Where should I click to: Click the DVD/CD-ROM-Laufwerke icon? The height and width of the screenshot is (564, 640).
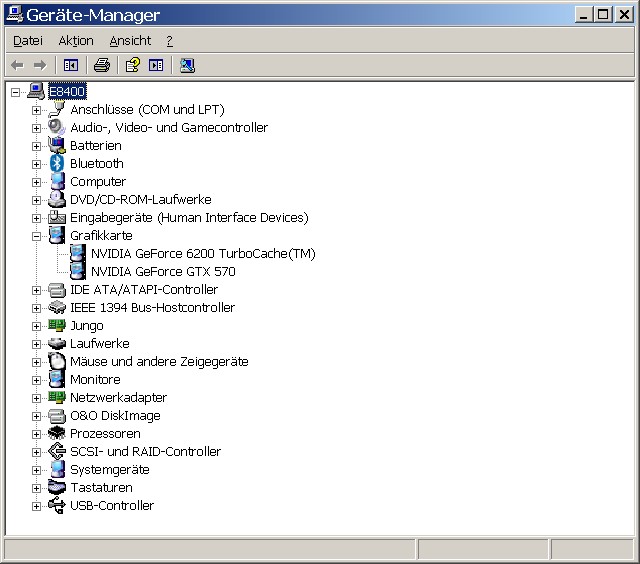[x=57, y=199]
